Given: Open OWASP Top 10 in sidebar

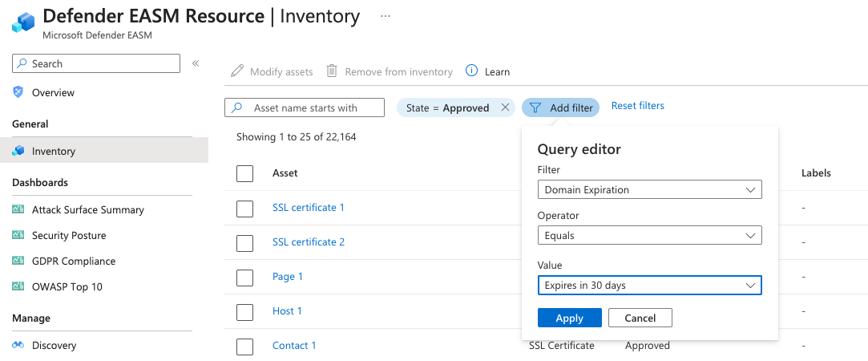Looking at the screenshot, I should (67, 286).
